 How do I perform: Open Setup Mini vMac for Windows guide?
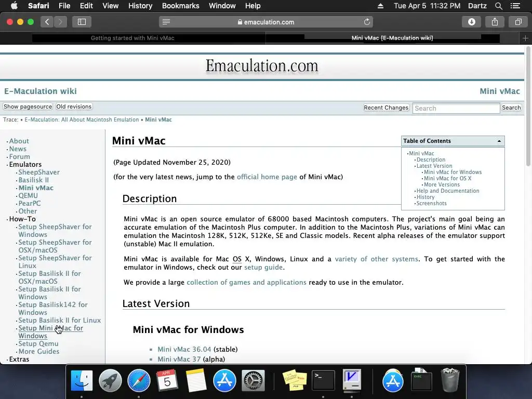50,332
